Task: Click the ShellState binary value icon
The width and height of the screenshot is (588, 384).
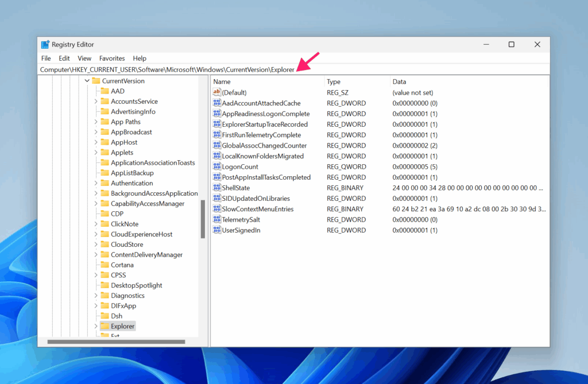Action: [216, 188]
